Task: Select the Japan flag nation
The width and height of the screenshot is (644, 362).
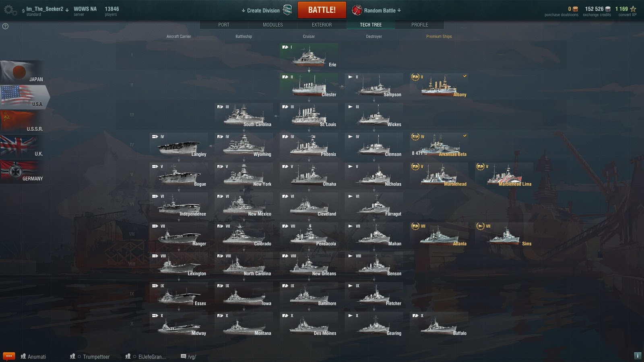Action: coord(23,72)
